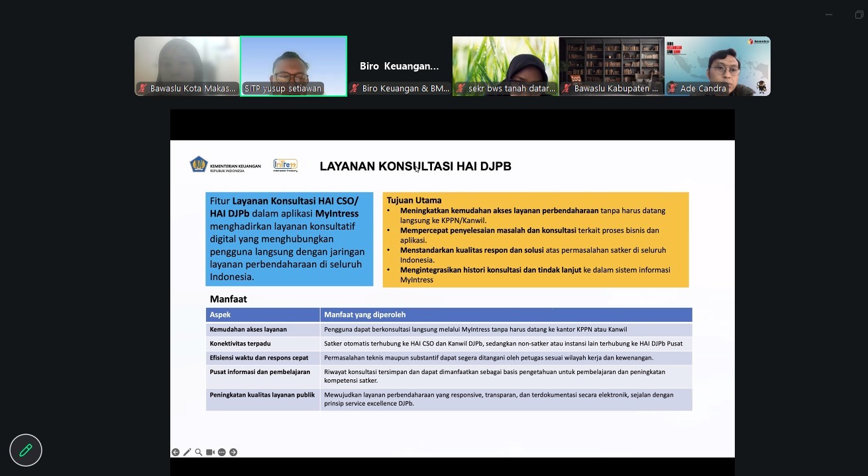Go to the previous slide using the back arrow
Screen dimensions: 868x476
click(176, 452)
